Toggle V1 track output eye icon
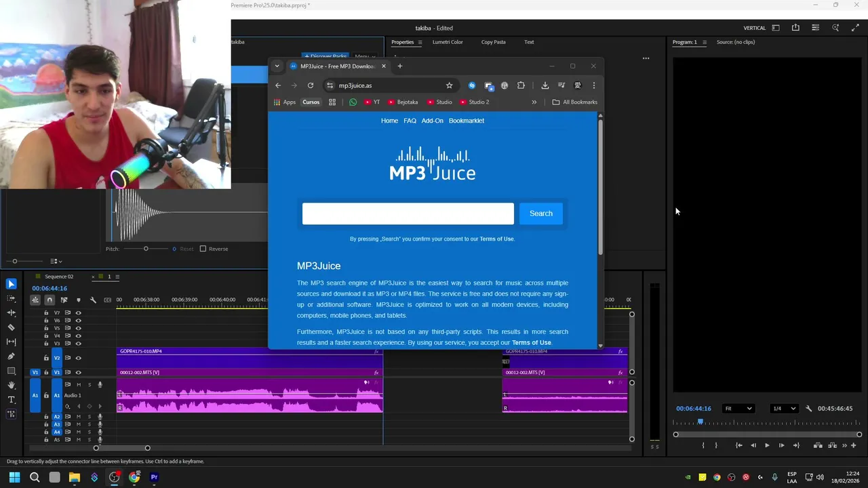Screen dimensions: 868x488 [x=78, y=372]
